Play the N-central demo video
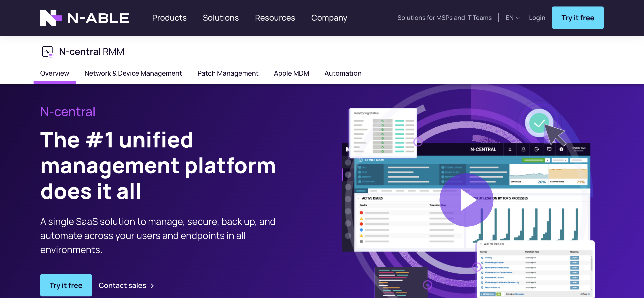644x298 pixels. (466, 200)
